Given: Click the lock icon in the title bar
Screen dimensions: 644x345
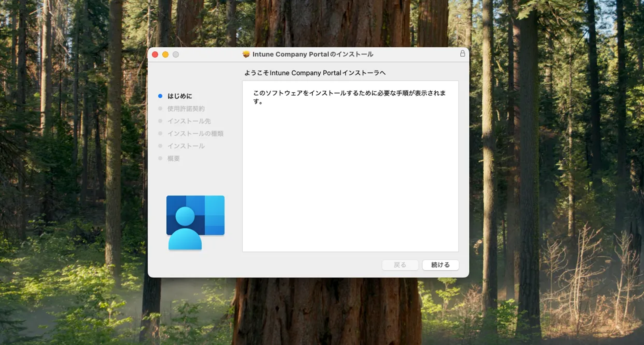Looking at the screenshot, I should [x=462, y=53].
